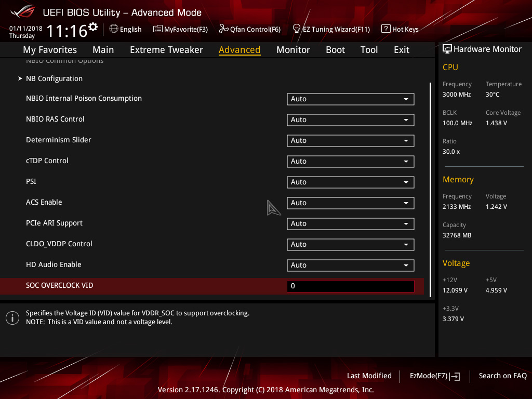532x399 pixels.
Task: Open the PCIe ARI Support dropdown
Action: point(351,223)
